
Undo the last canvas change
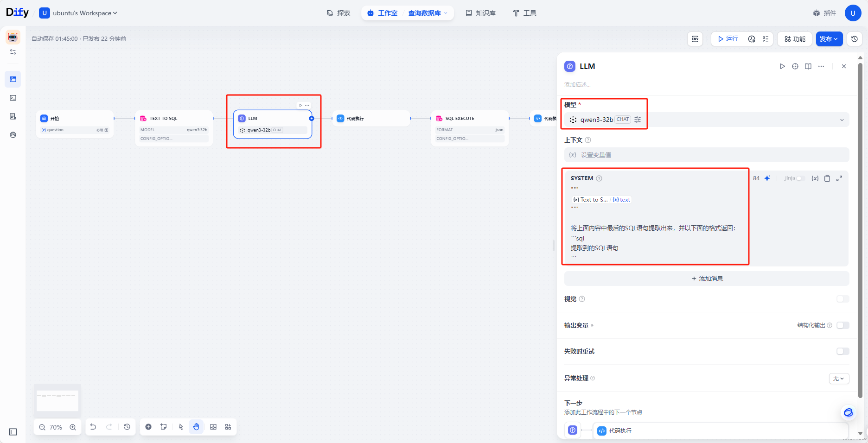point(93,427)
